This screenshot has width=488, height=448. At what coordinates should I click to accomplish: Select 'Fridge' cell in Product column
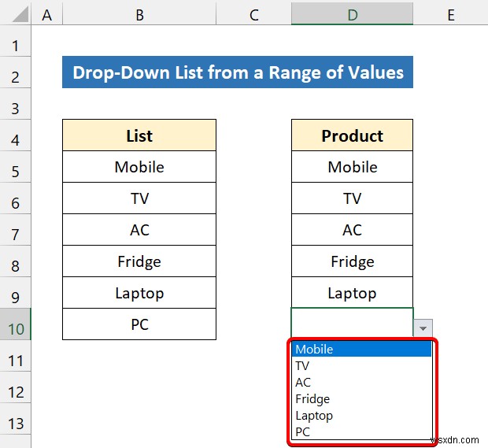353,261
